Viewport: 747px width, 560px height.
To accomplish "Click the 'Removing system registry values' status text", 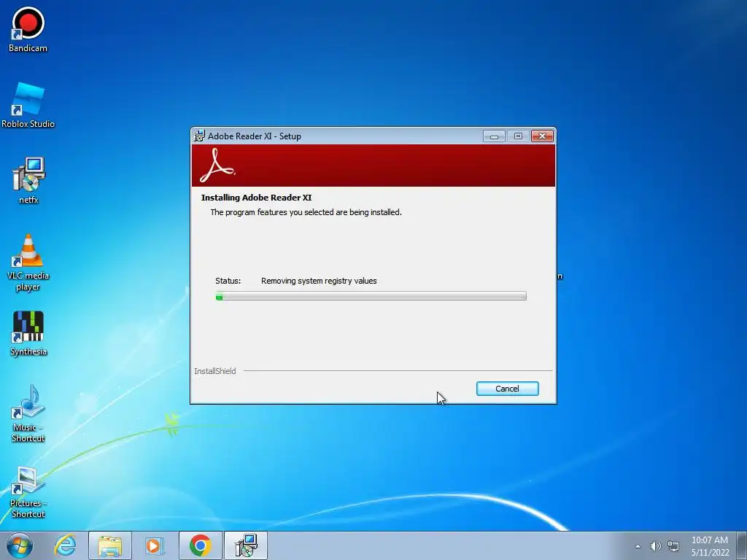I will [x=319, y=281].
